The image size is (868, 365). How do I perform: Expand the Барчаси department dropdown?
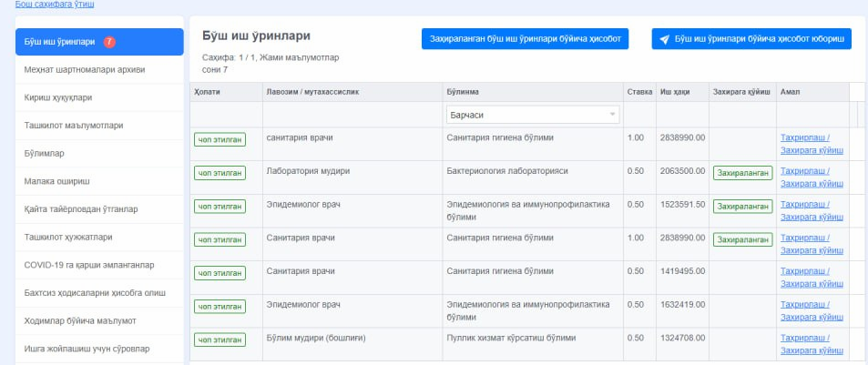pos(533,115)
